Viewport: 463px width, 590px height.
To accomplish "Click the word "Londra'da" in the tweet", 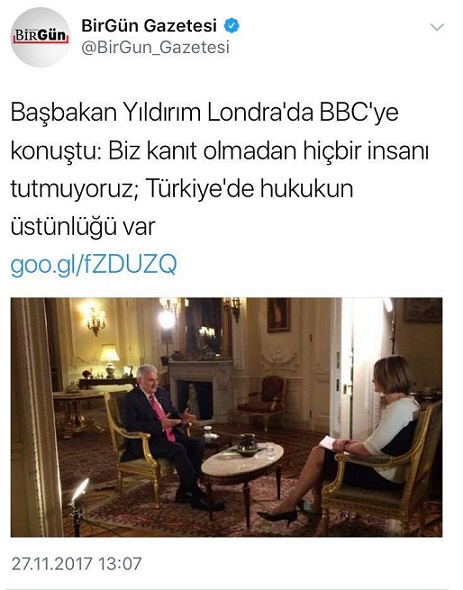I will (260, 113).
